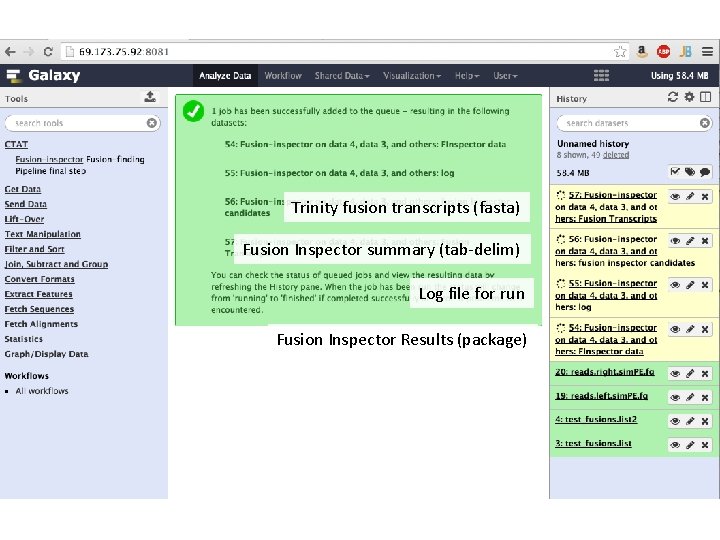
Task: Open the AdBlock Plus extension
Action: [664, 51]
